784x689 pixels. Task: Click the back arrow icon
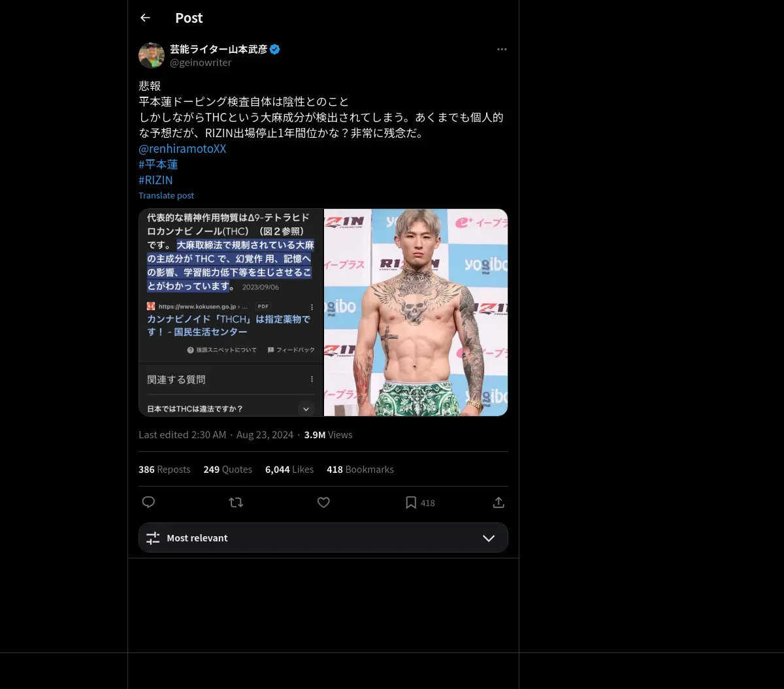click(145, 18)
